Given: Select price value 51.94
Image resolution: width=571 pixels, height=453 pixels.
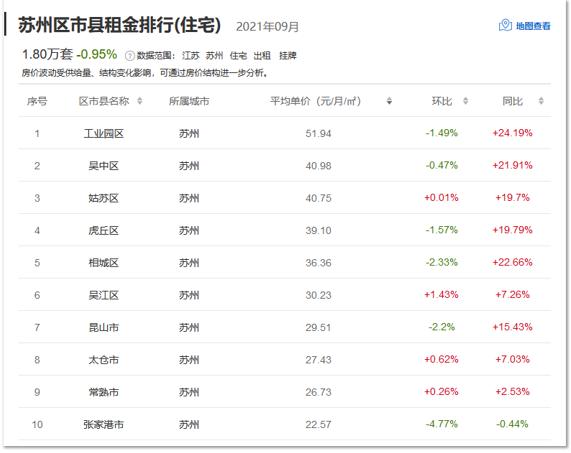Looking at the screenshot, I should tap(318, 134).
